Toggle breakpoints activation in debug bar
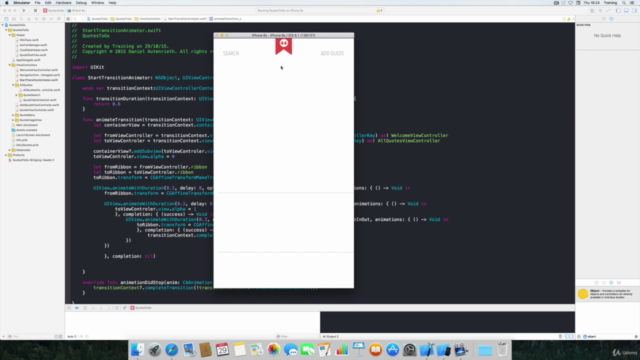 point(77,308)
